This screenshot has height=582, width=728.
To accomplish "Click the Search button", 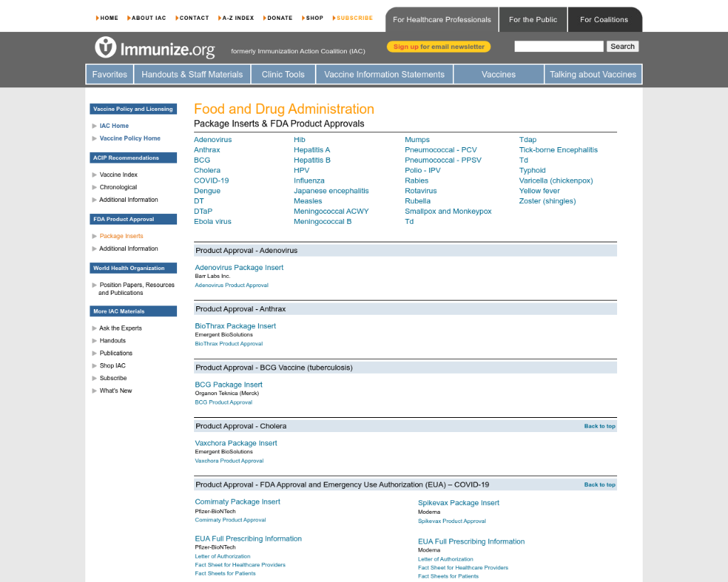I will (x=622, y=46).
